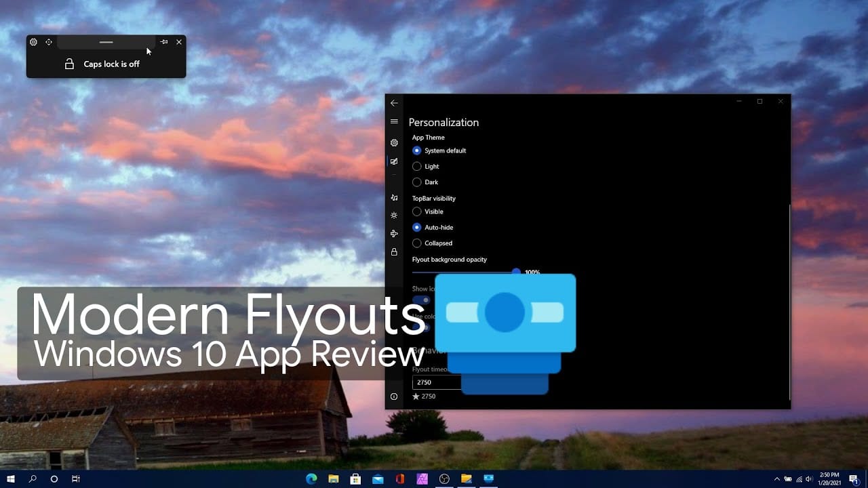Click the flyout timeout input field
The image size is (868, 488).
point(437,382)
